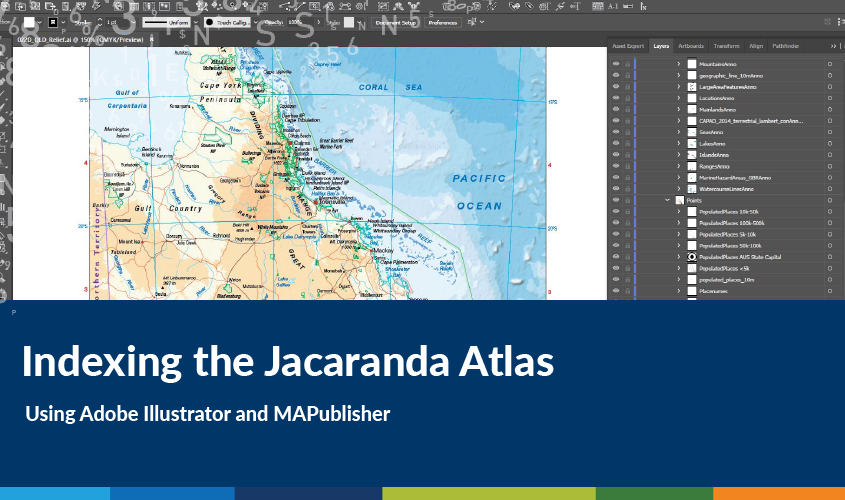Select the MarineHazardAreas_GBRAnno layer name
The width and height of the screenshot is (845, 500).
point(735,177)
